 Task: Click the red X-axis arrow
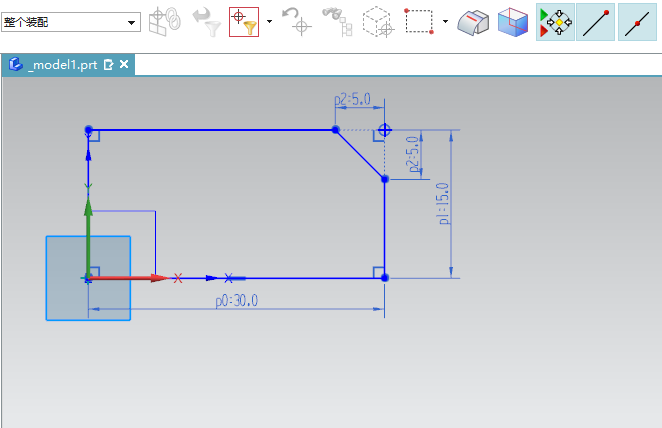pyautogui.click(x=128, y=278)
